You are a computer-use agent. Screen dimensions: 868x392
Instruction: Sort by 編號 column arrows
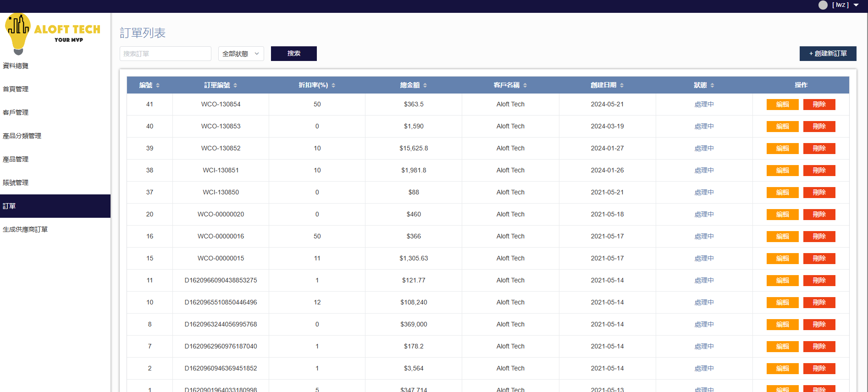click(158, 85)
